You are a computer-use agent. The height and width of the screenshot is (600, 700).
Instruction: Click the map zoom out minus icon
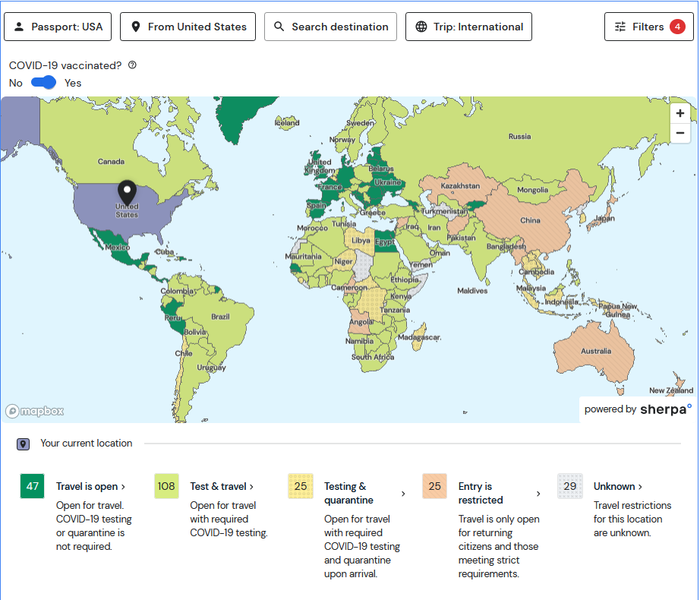(x=680, y=133)
